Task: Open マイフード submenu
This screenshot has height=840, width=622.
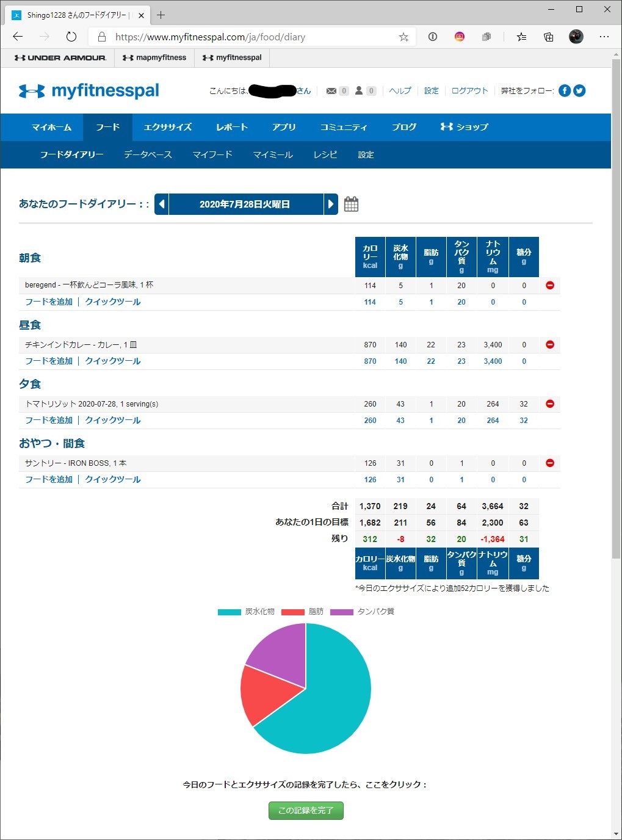Action: point(212,154)
